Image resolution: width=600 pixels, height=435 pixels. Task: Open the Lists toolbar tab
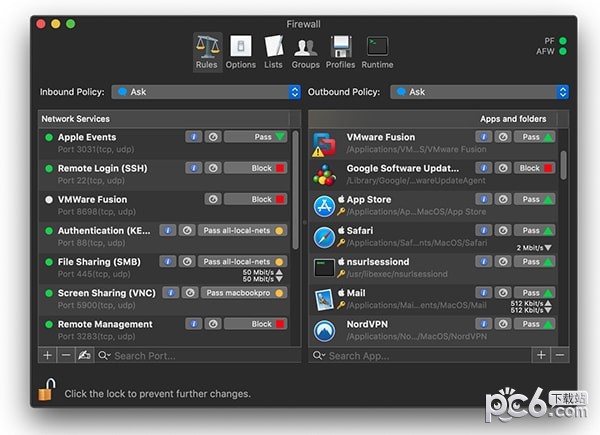(273, 52)
